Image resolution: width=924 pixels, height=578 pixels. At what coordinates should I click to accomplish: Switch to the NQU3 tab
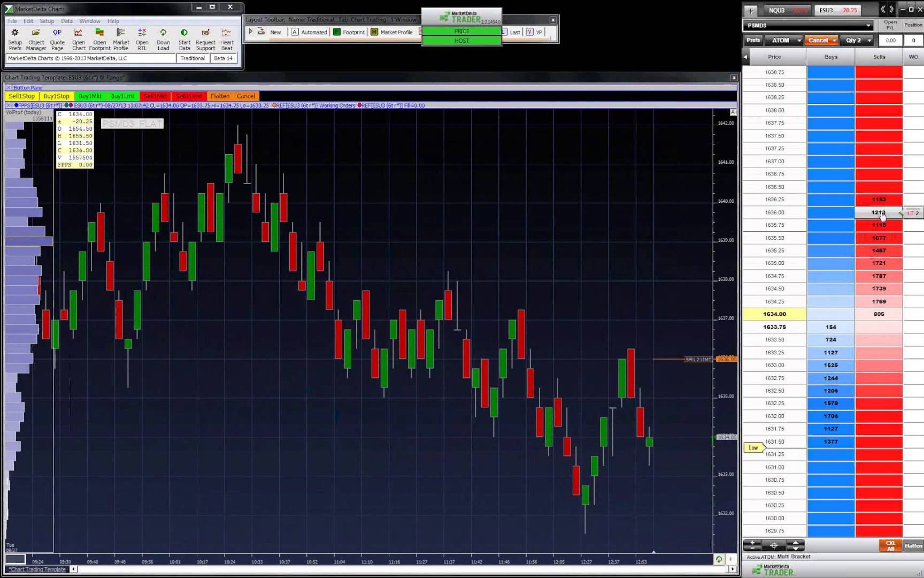[x=787, y=10]
